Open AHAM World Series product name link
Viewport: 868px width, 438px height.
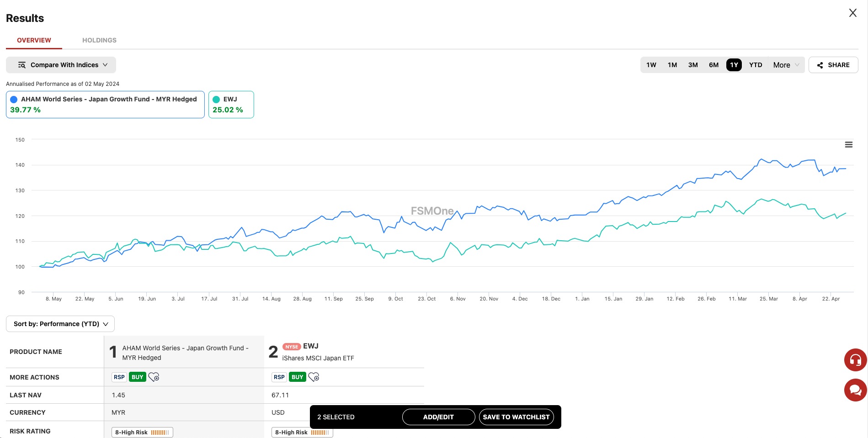click(x=185, y=353)
